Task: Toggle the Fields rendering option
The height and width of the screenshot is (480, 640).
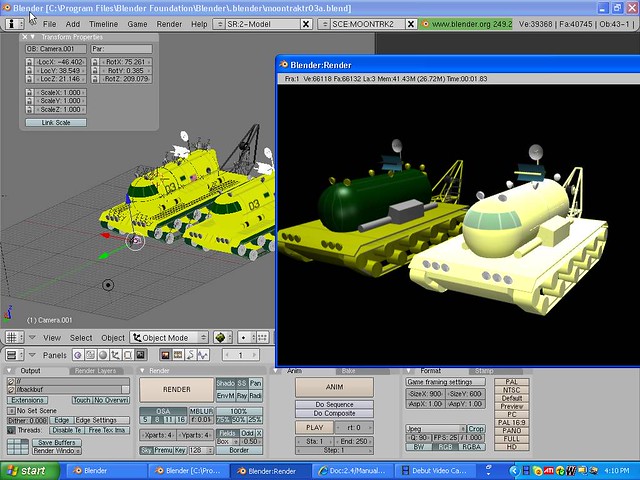Action: click(x=227, y=433)
